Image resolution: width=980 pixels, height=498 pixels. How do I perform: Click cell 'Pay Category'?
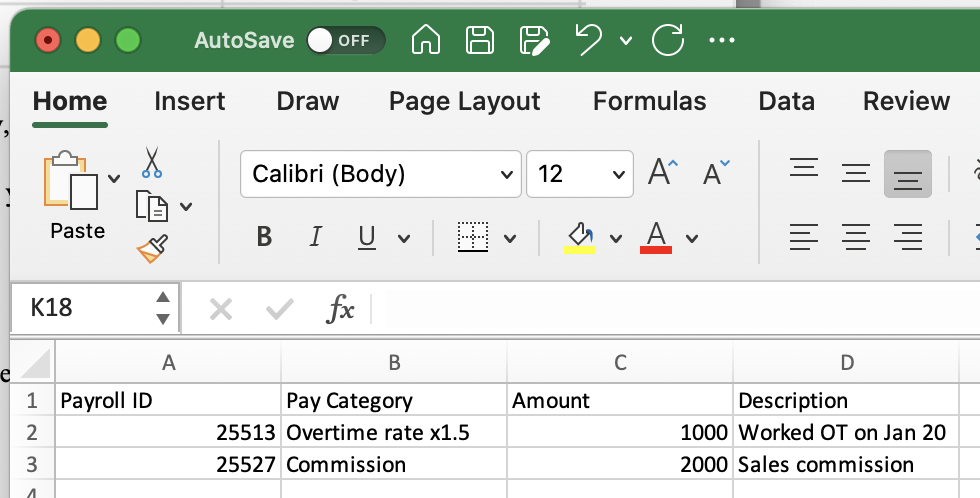click(x=394, y=400)
